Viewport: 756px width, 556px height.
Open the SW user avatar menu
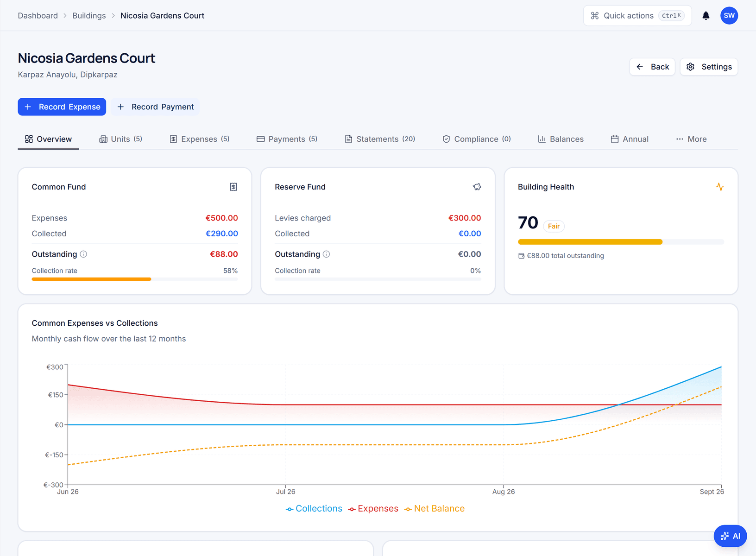729,16
